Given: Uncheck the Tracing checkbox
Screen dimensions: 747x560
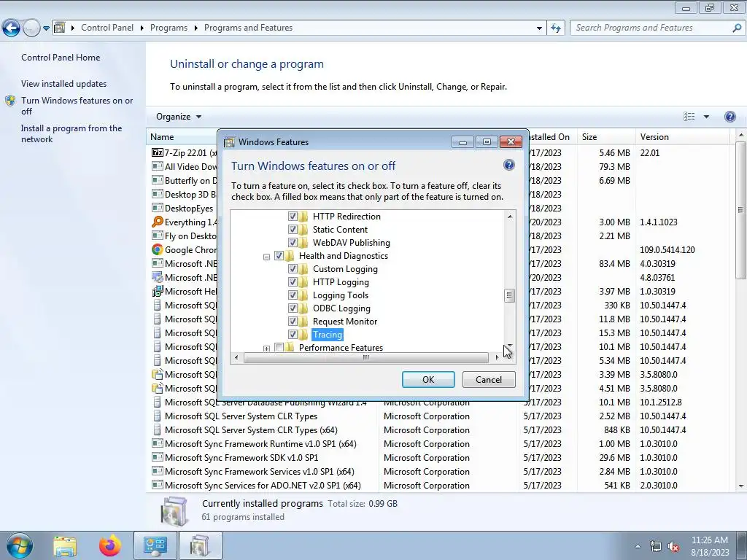Looking at the screenshot, I should click(x=293, y=334).
